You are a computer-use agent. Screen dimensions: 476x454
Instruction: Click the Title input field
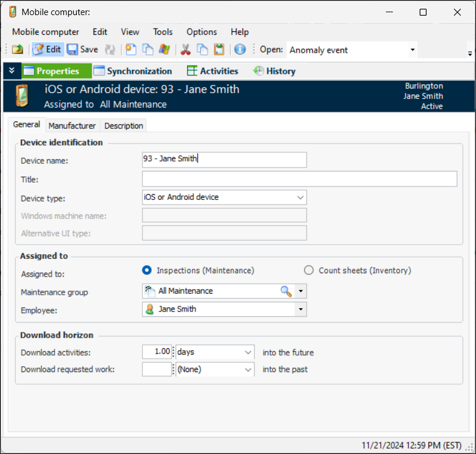click(299, 178)
